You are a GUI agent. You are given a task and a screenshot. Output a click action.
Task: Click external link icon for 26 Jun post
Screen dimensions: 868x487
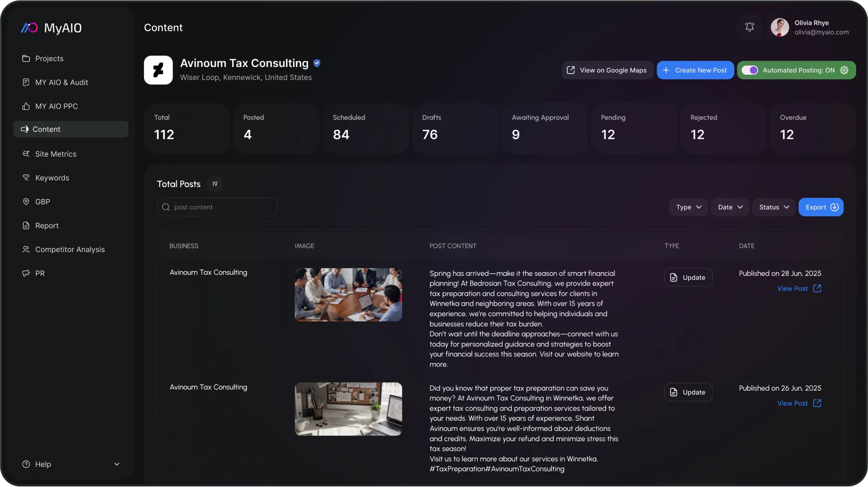[817, 403]
